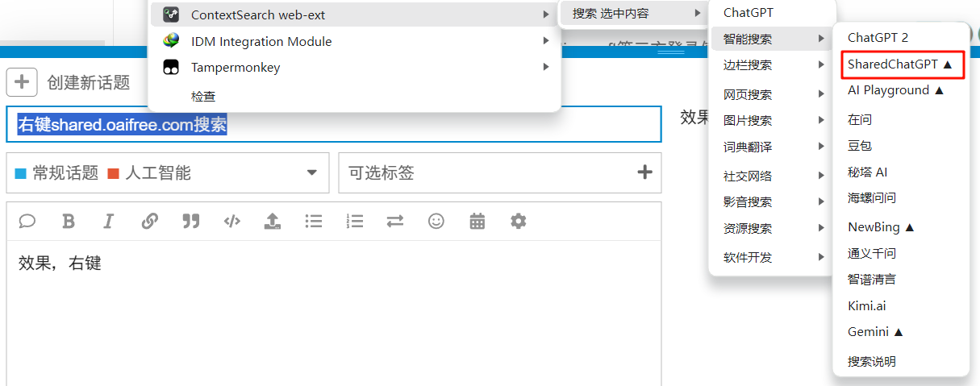Expand the 资源搜索 submenu
Image resolution: width=980 pixels, height=386 pixels.
[x=770, y=228]
